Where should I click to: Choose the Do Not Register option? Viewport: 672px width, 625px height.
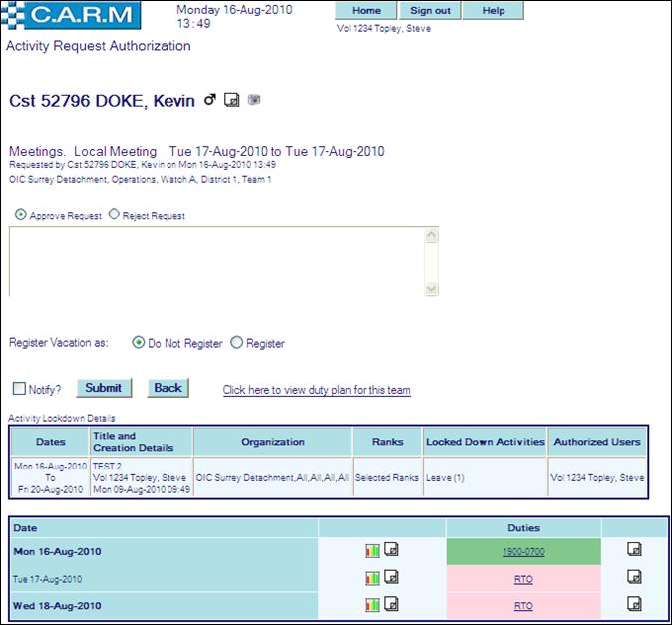(x=139, y=343)
